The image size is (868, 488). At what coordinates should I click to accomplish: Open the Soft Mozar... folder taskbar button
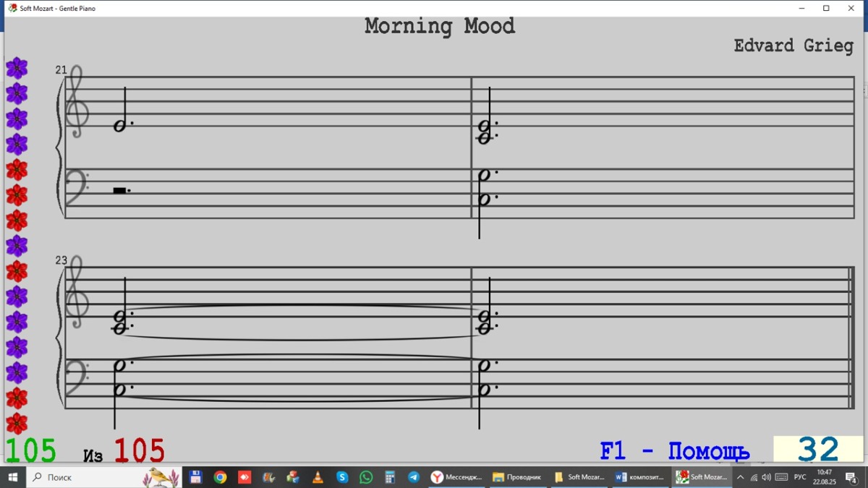coord(579,477)
